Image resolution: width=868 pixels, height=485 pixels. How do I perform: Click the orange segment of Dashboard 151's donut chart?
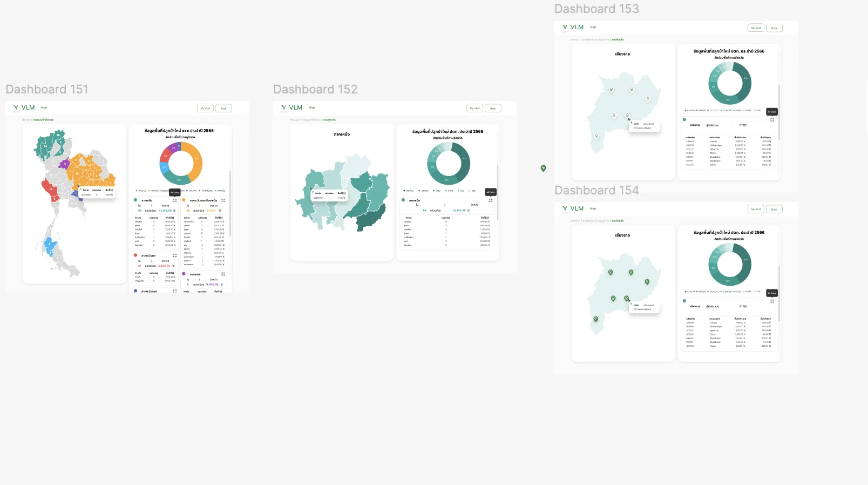197,160
